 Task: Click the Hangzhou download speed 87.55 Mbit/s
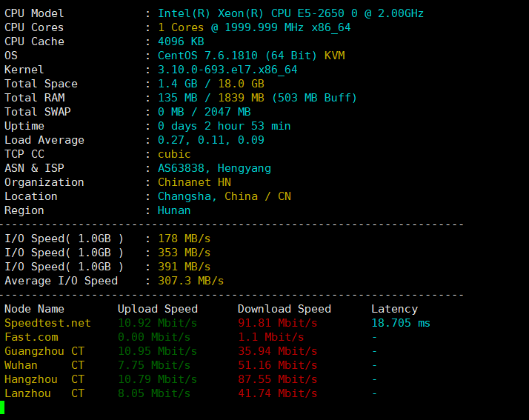[x=277, y=379]
